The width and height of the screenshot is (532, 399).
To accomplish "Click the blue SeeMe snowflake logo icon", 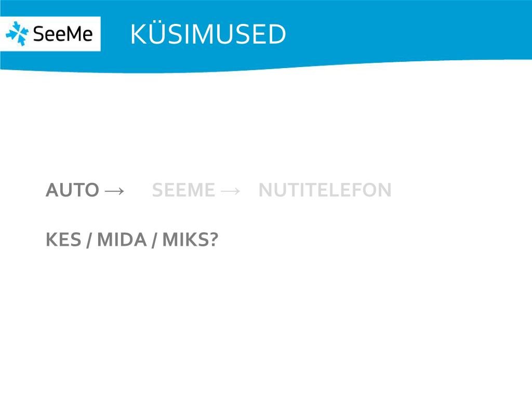I will pyautogui.click(x=17, y=34).
